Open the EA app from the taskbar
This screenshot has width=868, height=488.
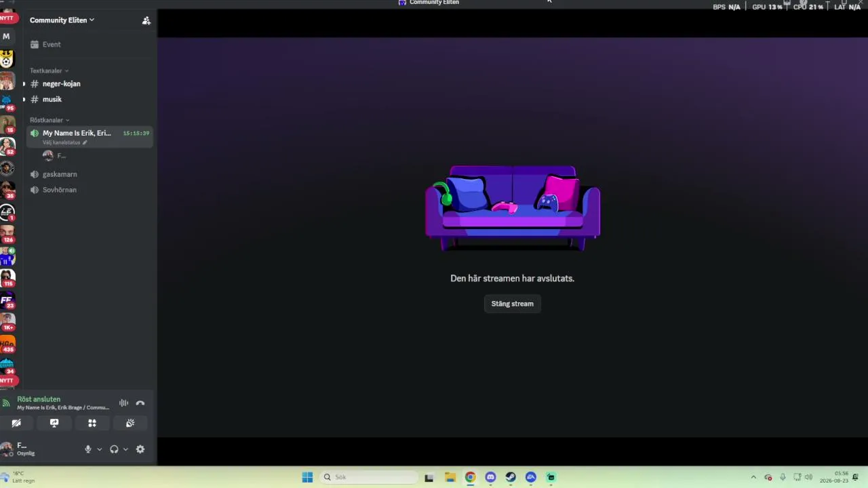pos(531,477)
